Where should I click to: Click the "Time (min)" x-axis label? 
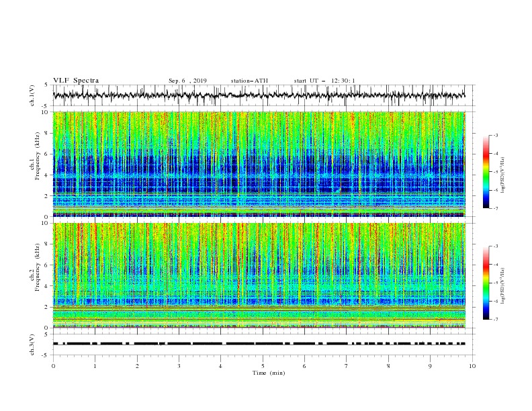pyautogui.click(x=269, y=373)
